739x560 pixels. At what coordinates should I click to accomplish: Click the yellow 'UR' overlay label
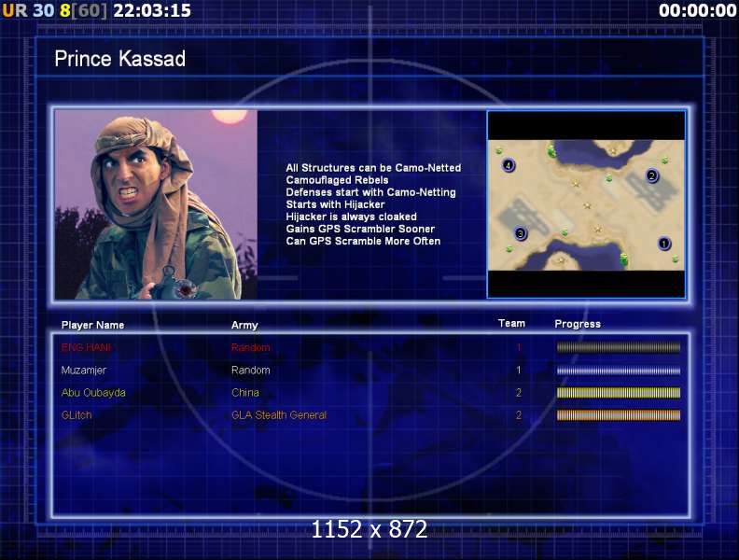pyautogui.click(x=15, y=10)
